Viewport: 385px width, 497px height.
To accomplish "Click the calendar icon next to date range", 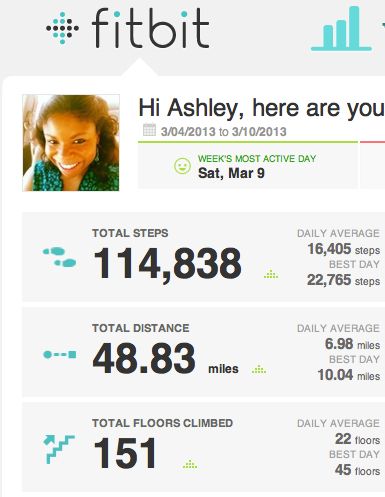I will click(x=149, y=130).
